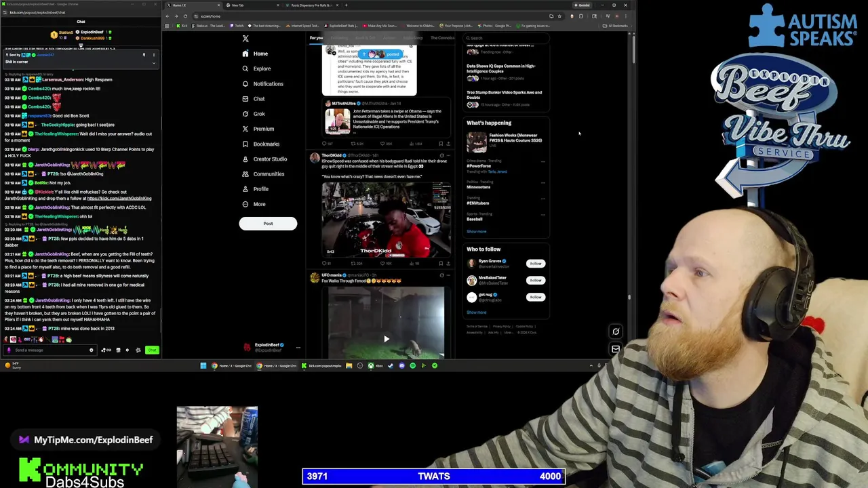868x488 pixels.
Task: Bookmark this page with star icon
Action: [559, 16]
